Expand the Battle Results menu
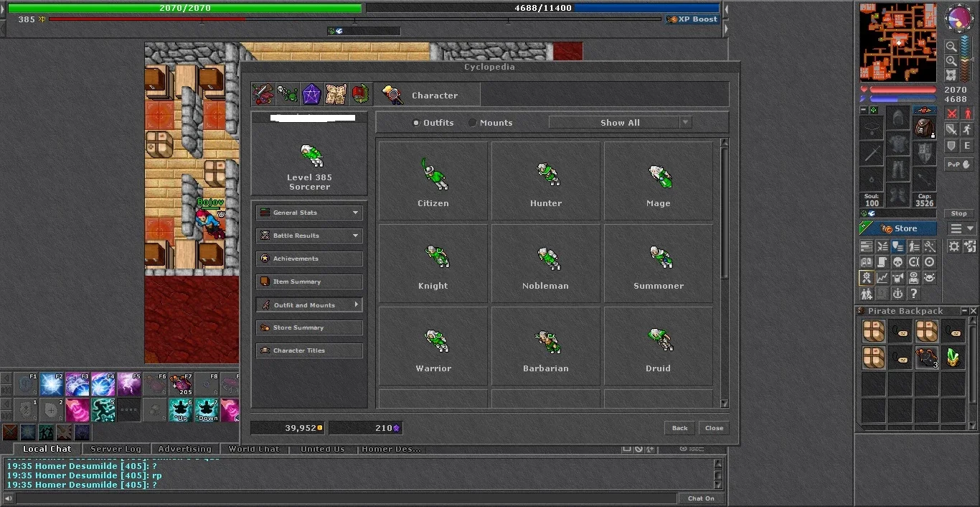This screenshot has height=507, width=980. (309, 236)
